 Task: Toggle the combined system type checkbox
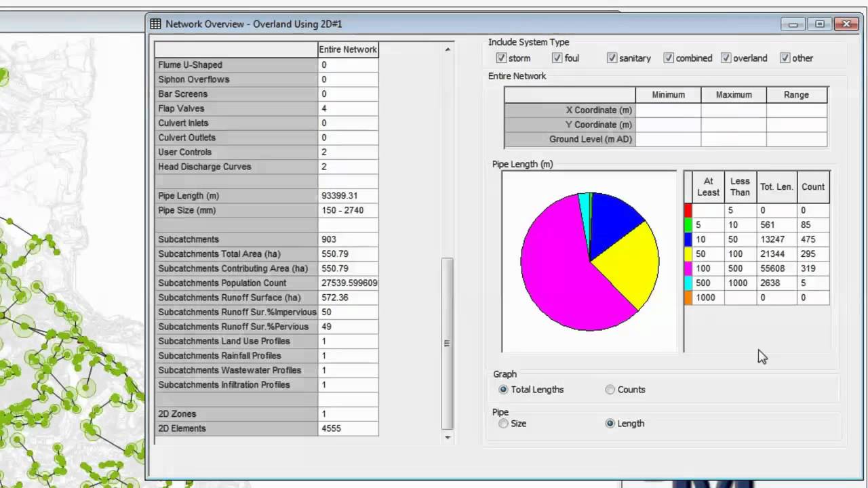pyautogui.click(x=669, y=58)
